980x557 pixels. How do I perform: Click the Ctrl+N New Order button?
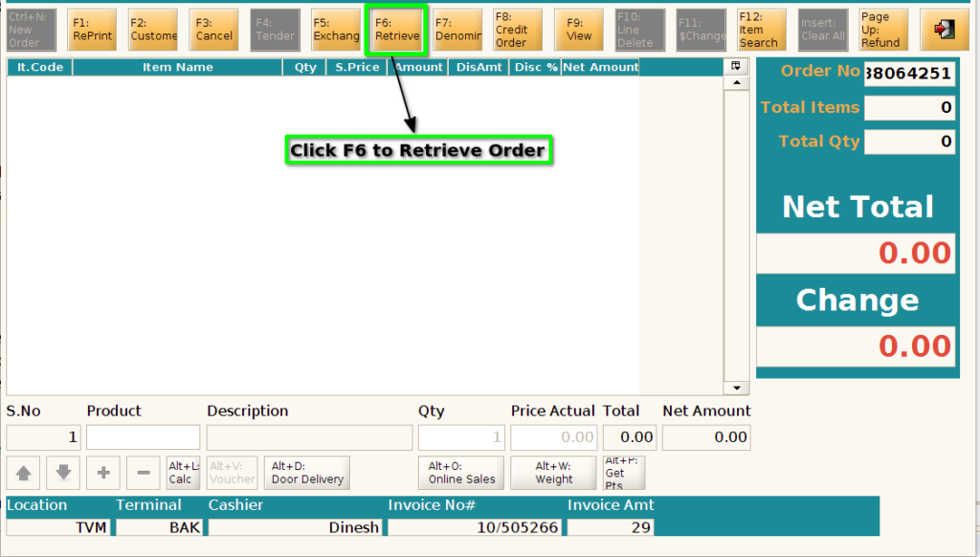(x=32, y=30)
